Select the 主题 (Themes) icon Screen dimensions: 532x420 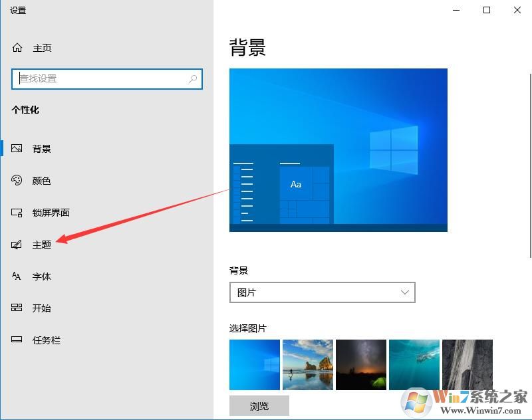click(17, 244)
